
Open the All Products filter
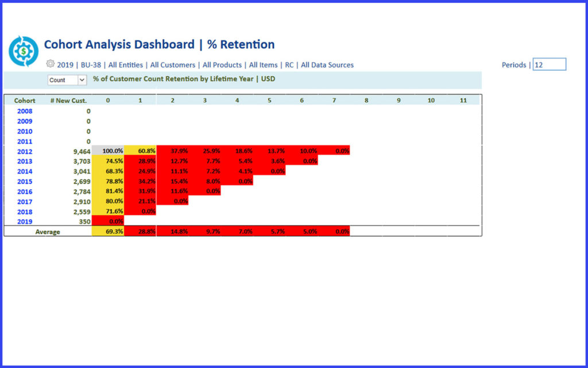click(x=222, y=64)
